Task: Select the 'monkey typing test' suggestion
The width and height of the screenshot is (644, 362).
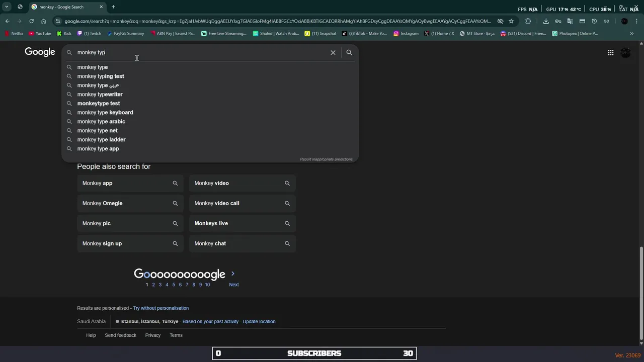Action: click(x=210, y=76)
